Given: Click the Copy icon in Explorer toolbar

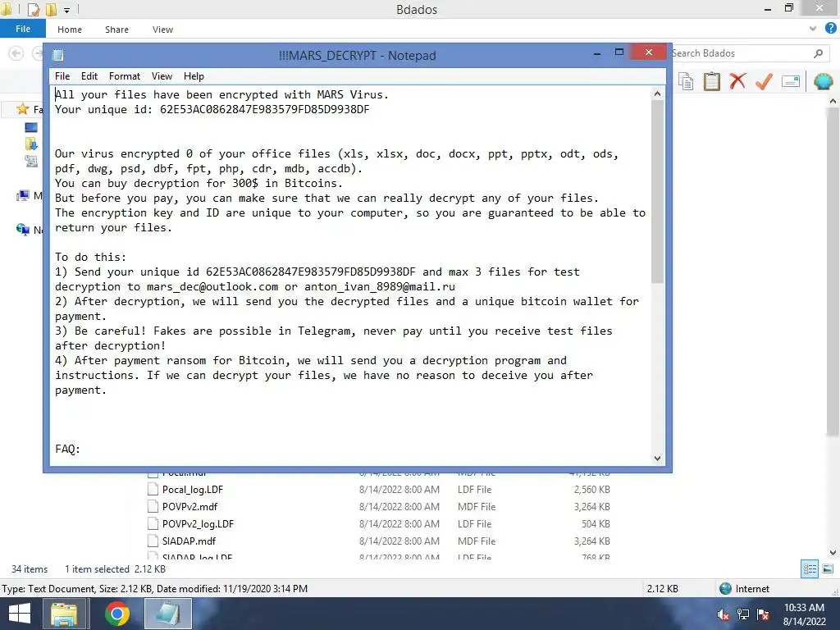Looking at the screenshot, I should coord(686,81).
